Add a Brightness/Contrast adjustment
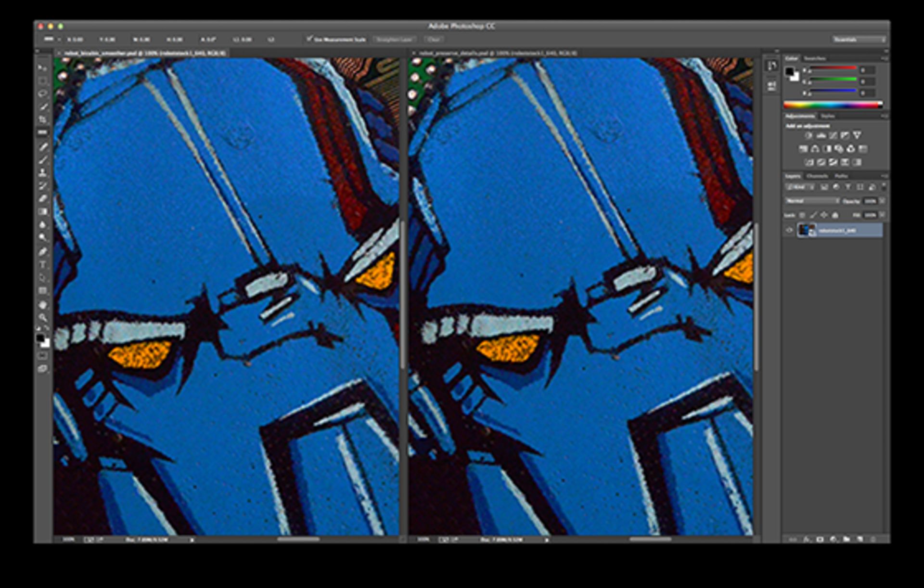The width and height of the screenshot is (924, 588). coord(809,136)
